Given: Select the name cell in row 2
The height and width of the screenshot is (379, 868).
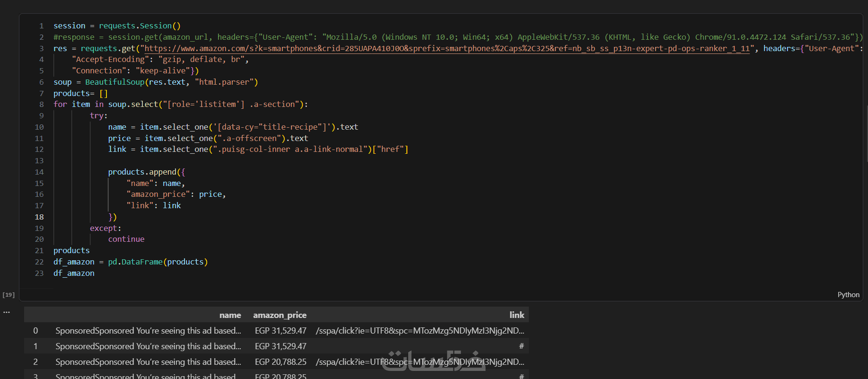Looking at the screenshot, I should [x=148, y=362].
